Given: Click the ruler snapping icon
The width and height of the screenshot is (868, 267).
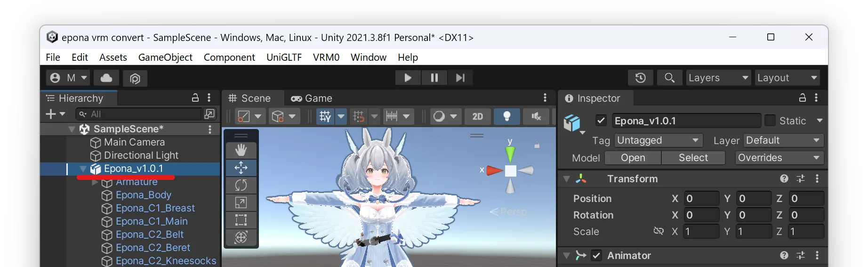Looking at the screenshot, I should [392, 116].
